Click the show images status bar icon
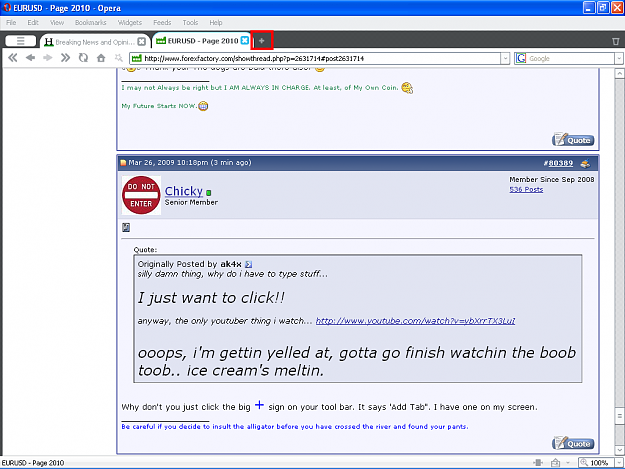Viewport: 625px width, 469px height. [555, 463]
